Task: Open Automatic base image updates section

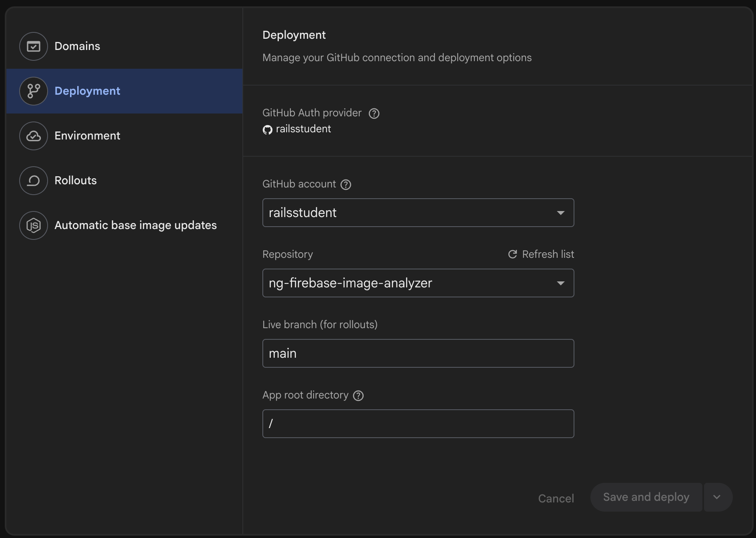Action: [x=124, y=225]
